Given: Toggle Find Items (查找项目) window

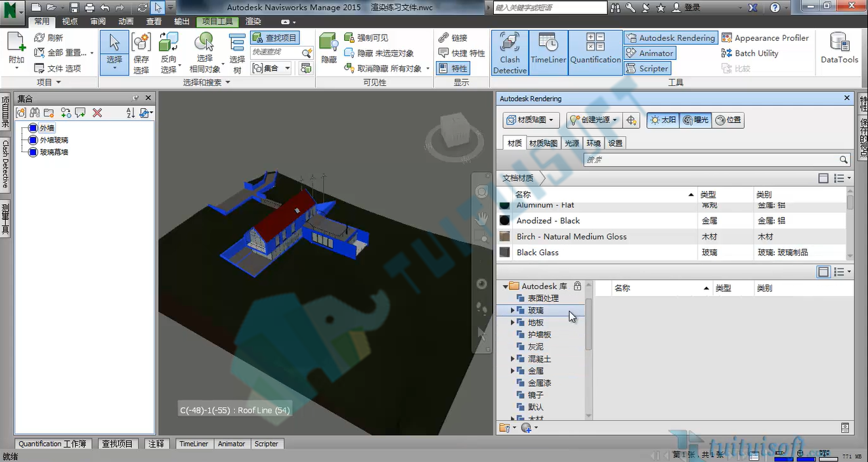Looking at the screenshot, I should (274, 38).
